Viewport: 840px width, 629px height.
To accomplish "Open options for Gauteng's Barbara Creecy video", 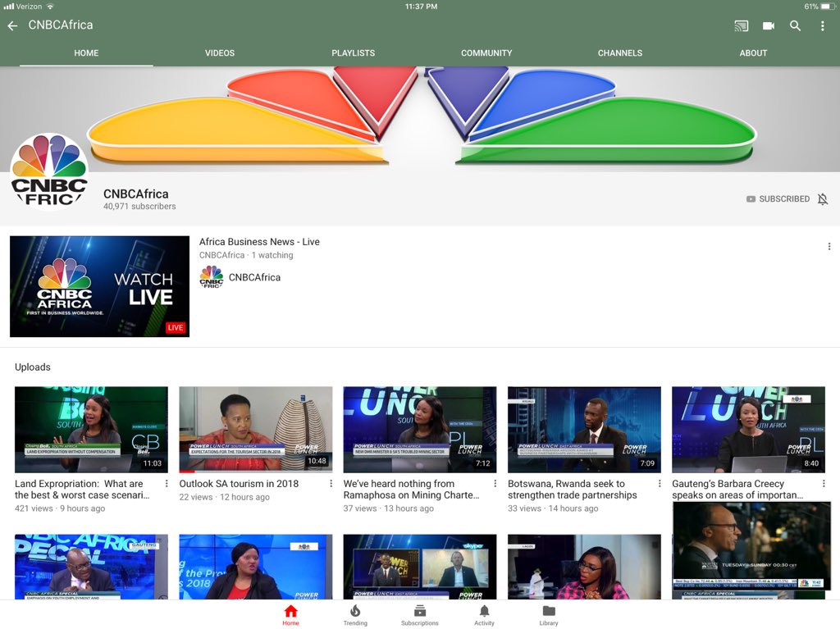I will pos(824,484).
